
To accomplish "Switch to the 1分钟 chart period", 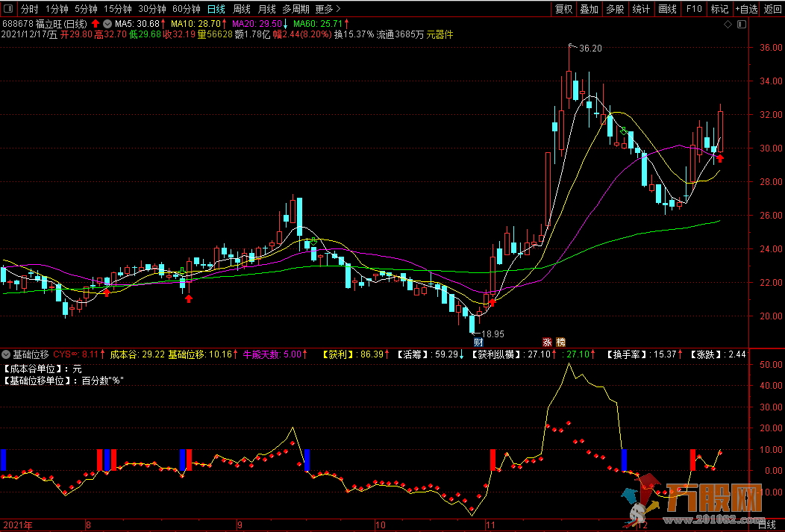I will click(57, 9).
